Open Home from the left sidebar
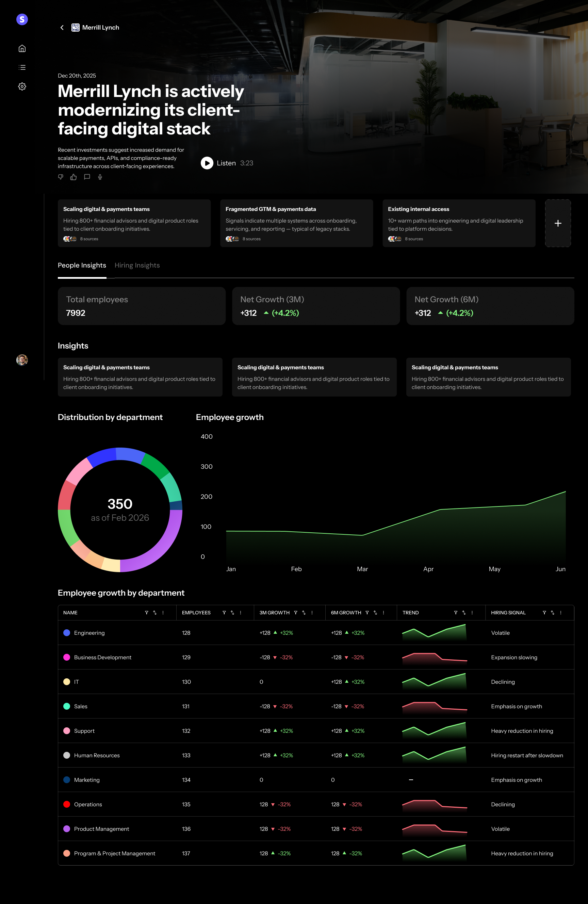This screenshot has height=904, width=588. [x=22, y=48]
